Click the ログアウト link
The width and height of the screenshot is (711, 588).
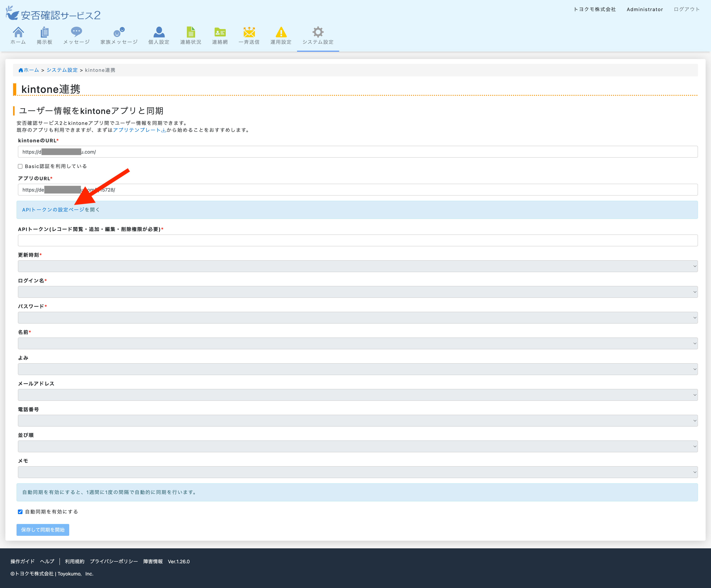[686, 10]
